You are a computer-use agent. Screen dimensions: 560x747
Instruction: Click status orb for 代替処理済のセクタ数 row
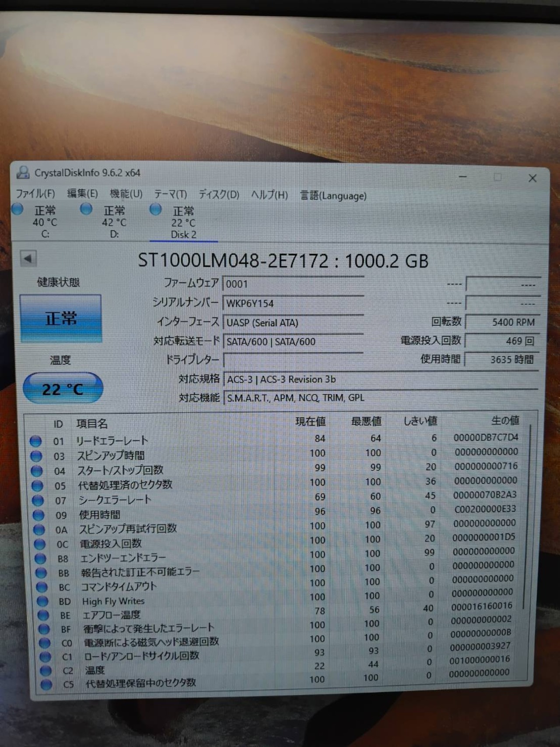(x=37, y=486)
